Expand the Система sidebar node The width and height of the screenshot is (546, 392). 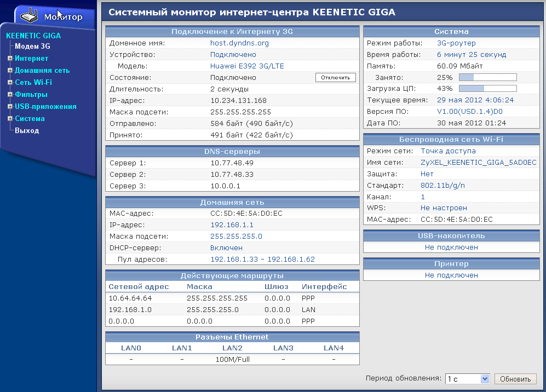(10, 119)
